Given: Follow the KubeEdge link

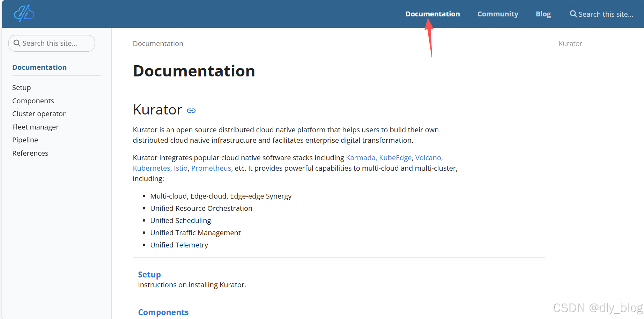Looking at the screenshot, I should [395, 158].
